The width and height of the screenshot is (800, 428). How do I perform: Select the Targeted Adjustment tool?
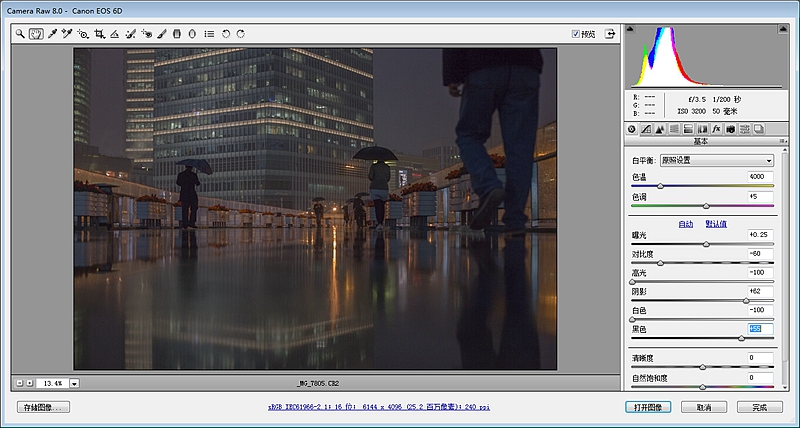coord(83,34)
